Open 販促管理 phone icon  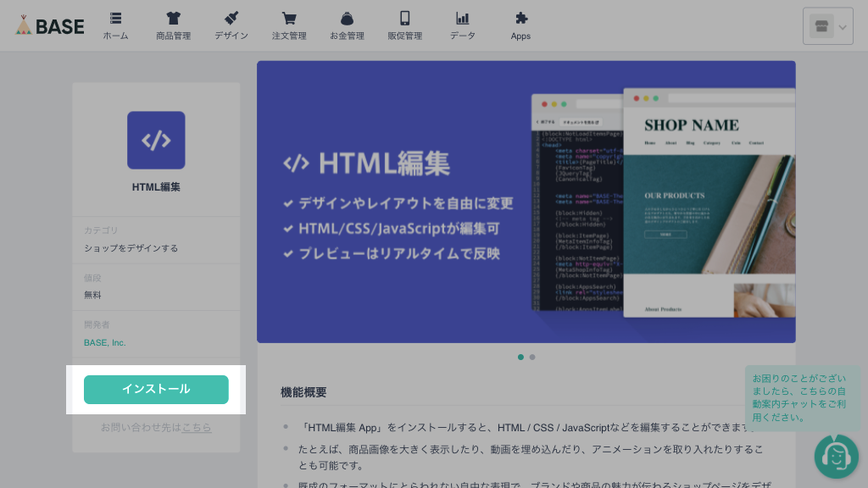(x=404, y=19)
